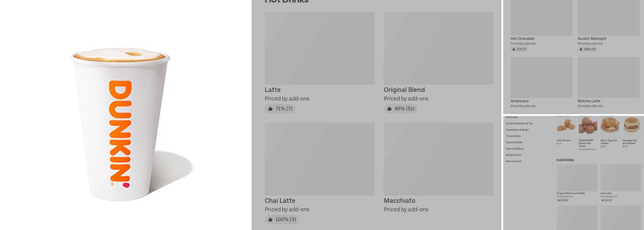Open the Brew at Home category
The width and height of the screenshot is (644, 230).
(x=513, y=161)
